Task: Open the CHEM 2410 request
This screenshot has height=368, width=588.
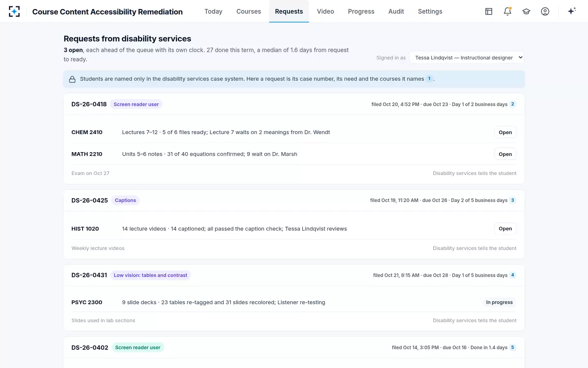Action: 505,132
